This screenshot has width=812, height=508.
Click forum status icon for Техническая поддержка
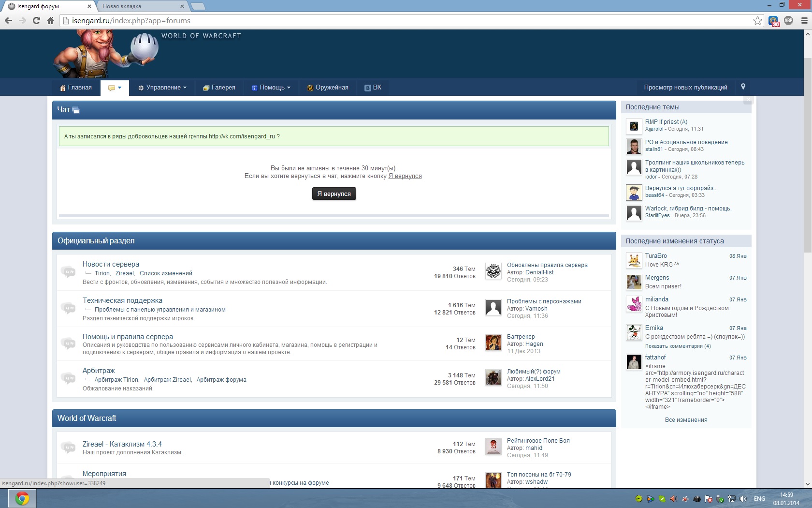(68, 308)
